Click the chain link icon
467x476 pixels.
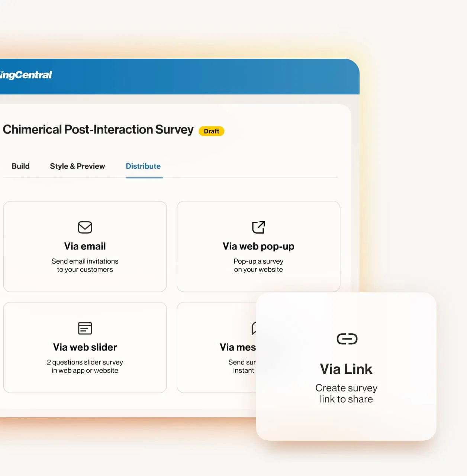(347, 339)
